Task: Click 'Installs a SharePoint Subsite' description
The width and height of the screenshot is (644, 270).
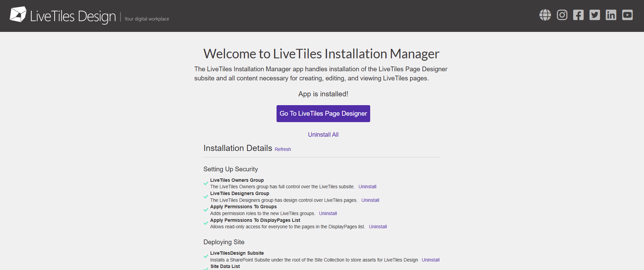Action: (314, 260)
